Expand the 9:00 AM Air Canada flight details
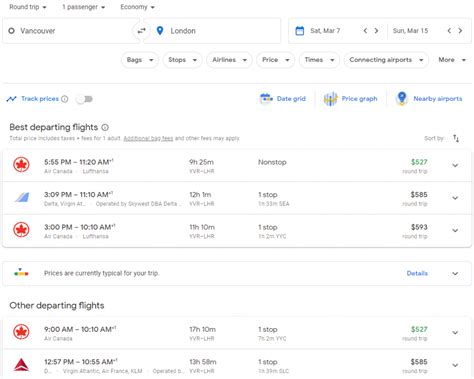 pyautogui.click(x=455, y=333)
